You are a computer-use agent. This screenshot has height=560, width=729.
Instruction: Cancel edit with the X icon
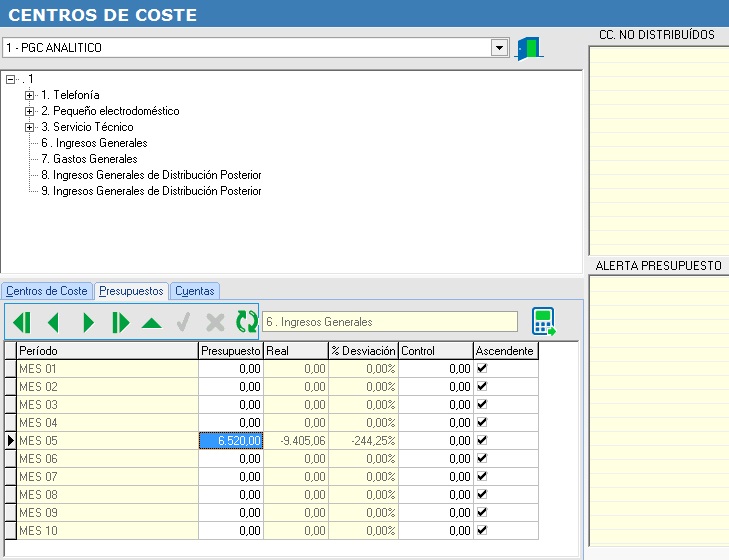215,322
